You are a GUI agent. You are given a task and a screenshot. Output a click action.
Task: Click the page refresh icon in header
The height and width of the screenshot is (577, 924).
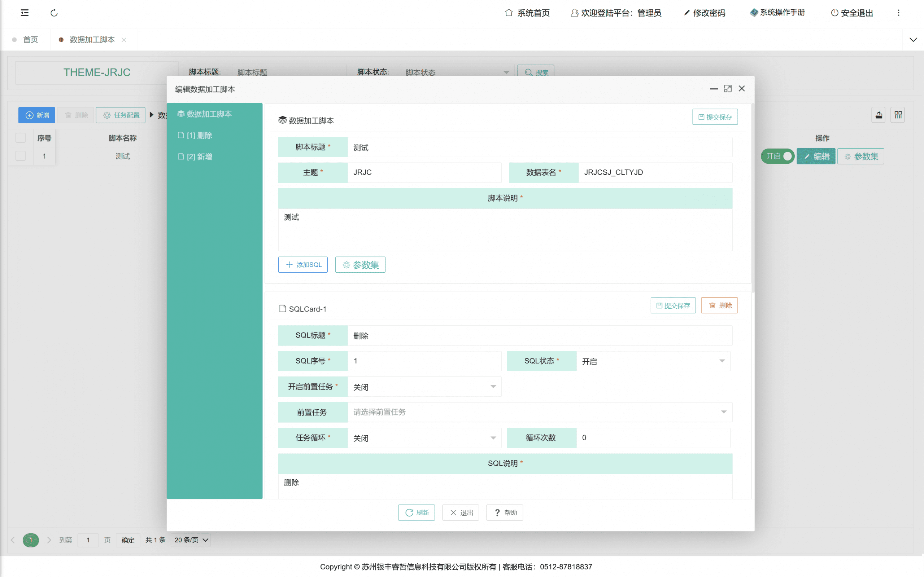click(54, 13)
